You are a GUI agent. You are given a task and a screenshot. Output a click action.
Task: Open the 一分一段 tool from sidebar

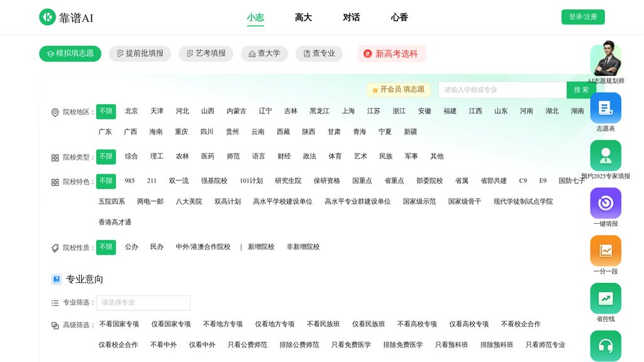pos(605,250)
